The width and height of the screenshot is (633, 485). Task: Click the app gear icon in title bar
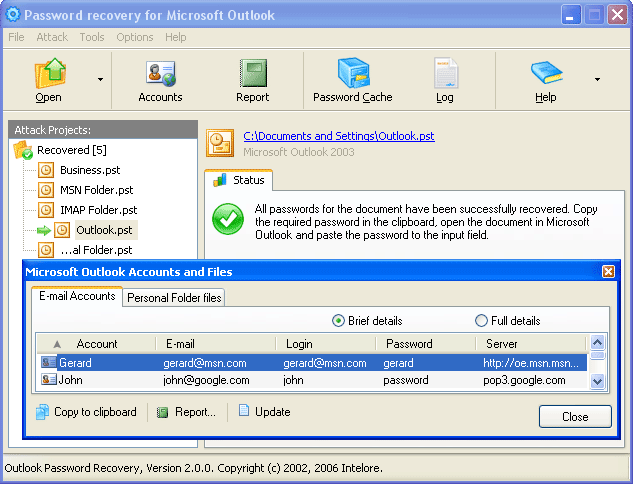[13, 15]
